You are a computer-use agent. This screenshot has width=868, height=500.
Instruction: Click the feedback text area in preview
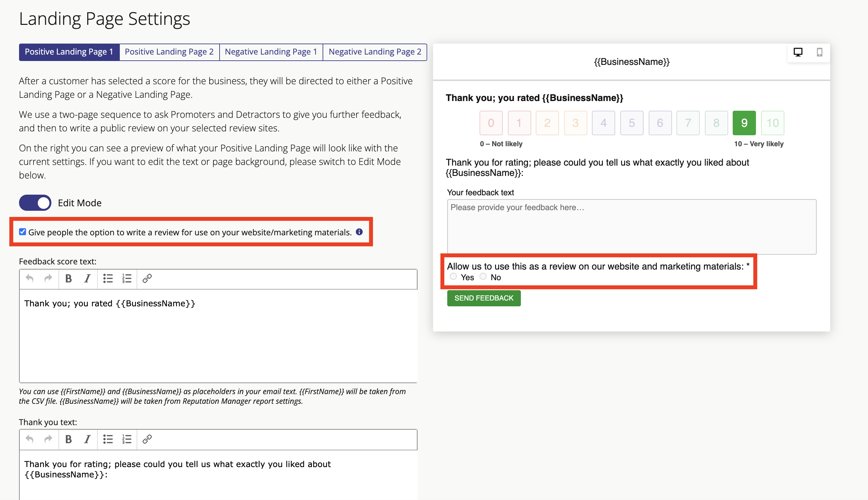coord(632,227)
